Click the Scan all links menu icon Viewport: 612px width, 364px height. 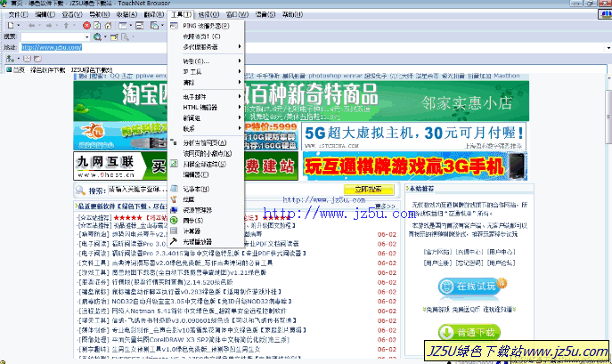click(x=174, y=164)
